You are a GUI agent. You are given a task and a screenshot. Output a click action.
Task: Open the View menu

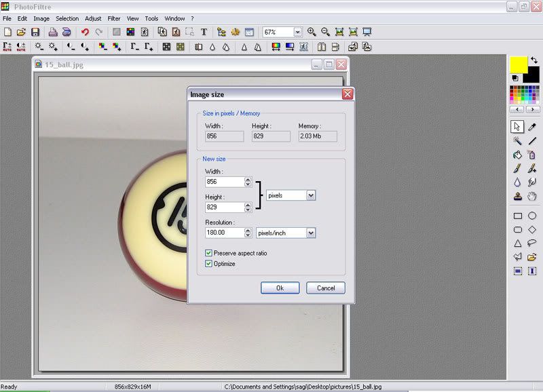132,19
